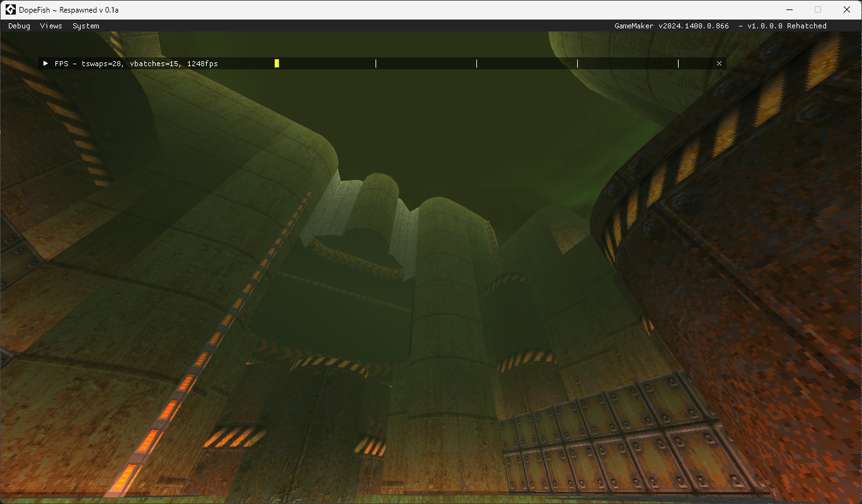Open the Debug menu
862x504 pixels.
(19, 26)
